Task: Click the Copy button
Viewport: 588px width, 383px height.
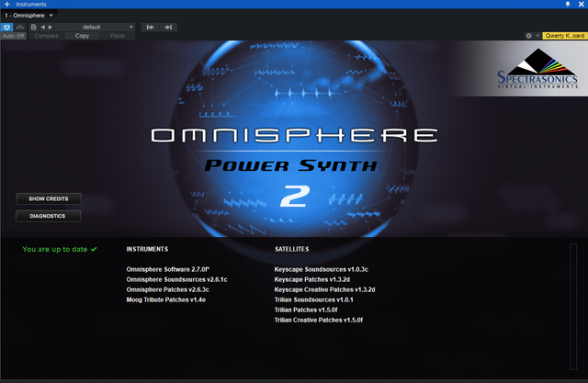Action: click(x=82, y=36)
